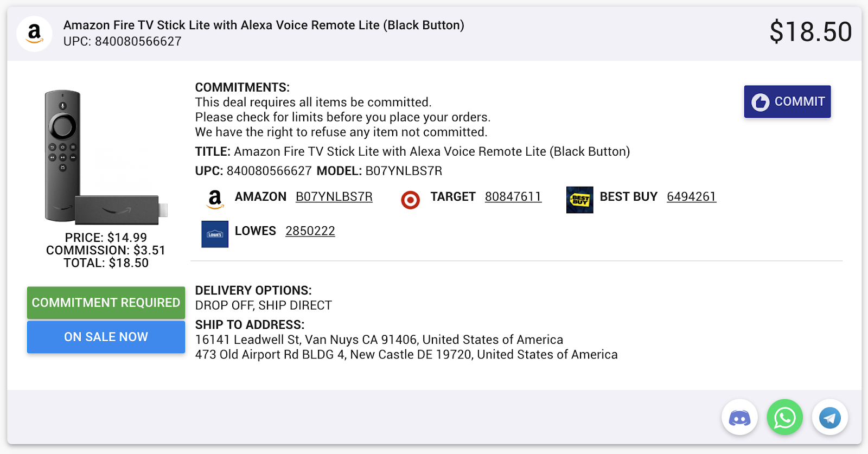Click the Amazon retailer logo beside AMAZON
The height and width of the screenshot is (454, 868).
[x=215, y=200]
